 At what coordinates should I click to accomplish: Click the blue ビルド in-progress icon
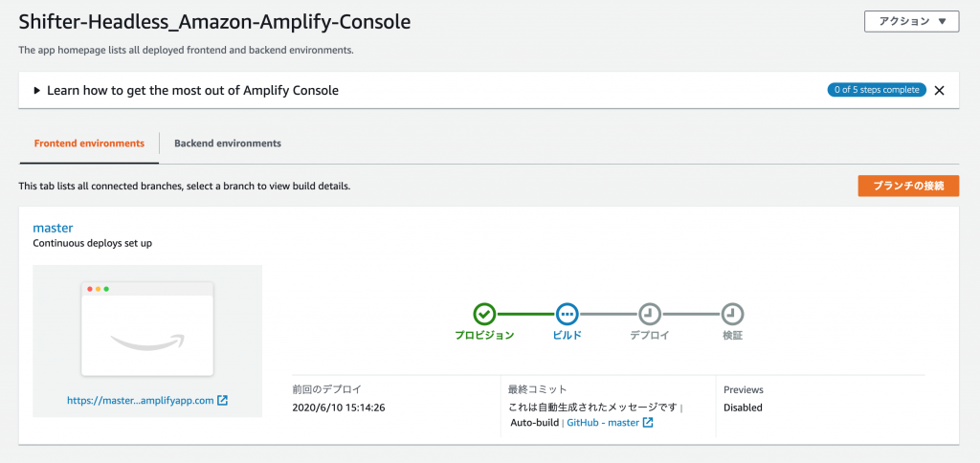coord(567,314)
